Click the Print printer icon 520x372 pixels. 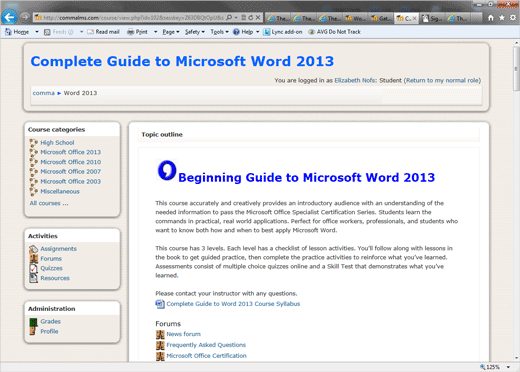point(130,32)
